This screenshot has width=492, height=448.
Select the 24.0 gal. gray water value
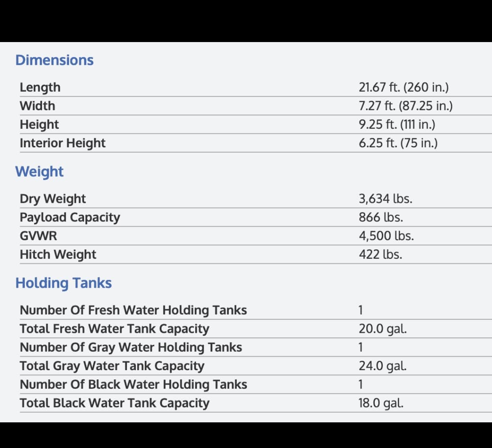click(x=383, y=366)
